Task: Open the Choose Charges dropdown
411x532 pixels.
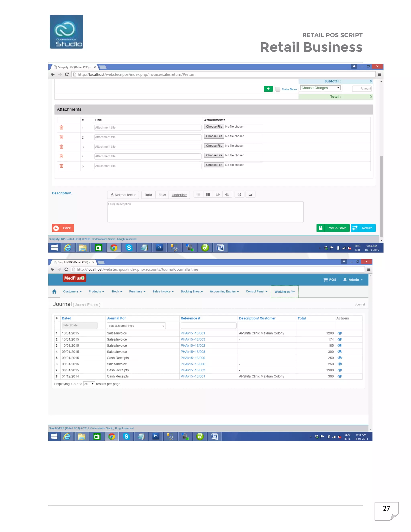Action: pos(320,88)
